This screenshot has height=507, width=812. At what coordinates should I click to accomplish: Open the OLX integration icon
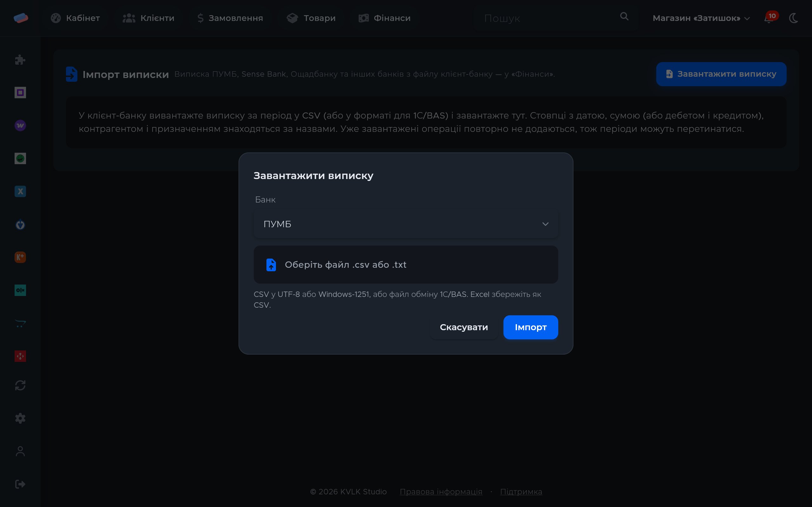20,290
